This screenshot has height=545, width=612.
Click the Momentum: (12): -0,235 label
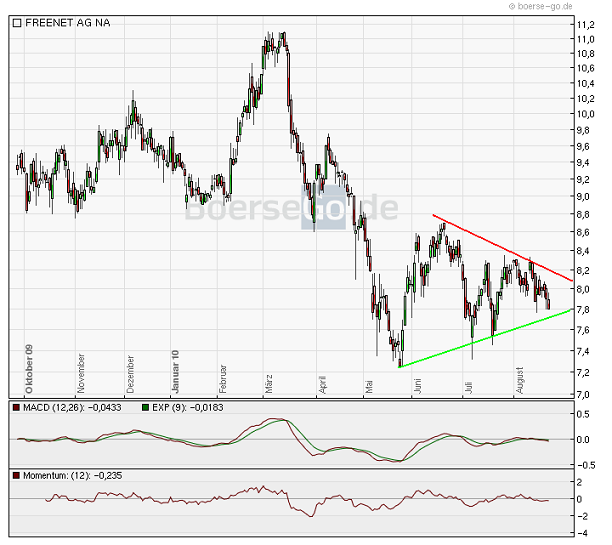[x=73, y=476]
